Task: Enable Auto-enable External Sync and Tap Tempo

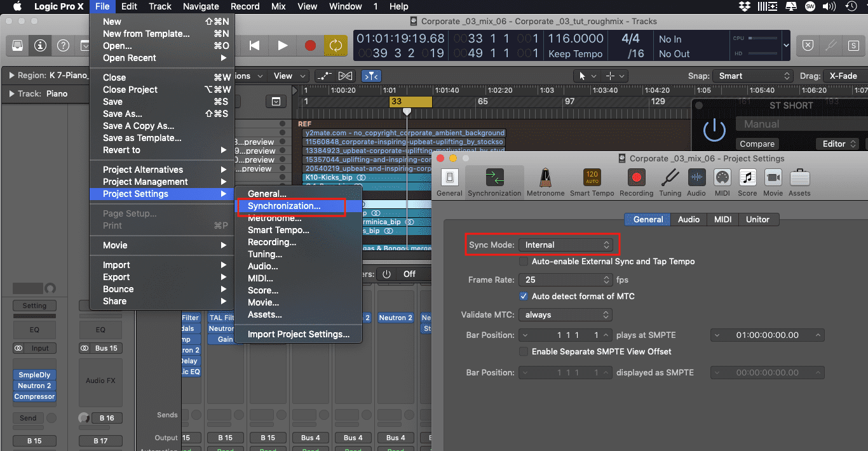Action: [524, 261]
